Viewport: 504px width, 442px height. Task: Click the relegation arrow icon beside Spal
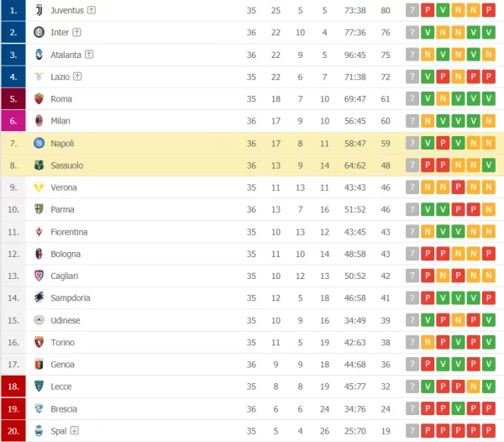(75, 431)
